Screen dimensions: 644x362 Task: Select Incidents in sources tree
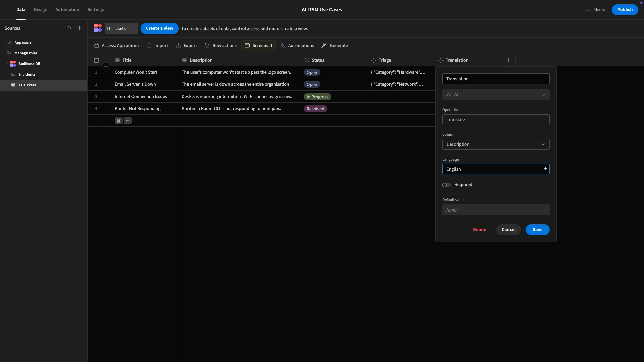point(44,74)
